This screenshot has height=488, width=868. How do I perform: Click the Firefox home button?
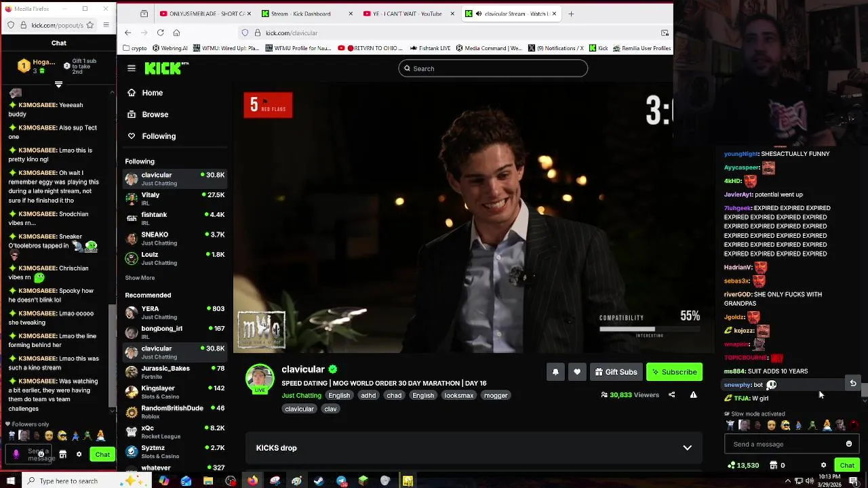pyautogui.click(x=176, y=33)
